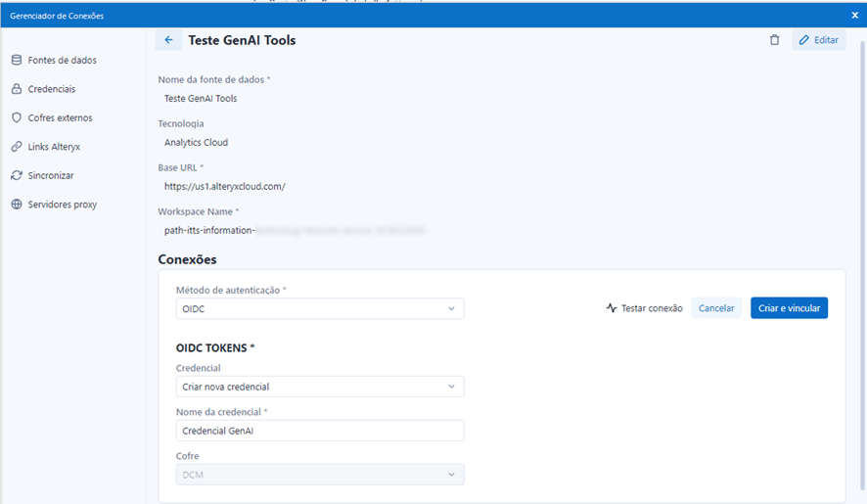Click the Sincronizar refresh icon
Viewport: 867px width, 504px height.
pos(17,176)
